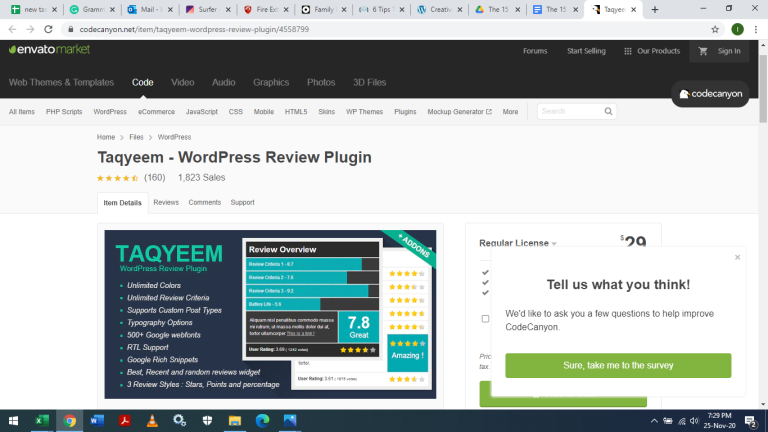This screenshot has height=432, width=768.
Task: Go back with the browser back arrow
Action: point(12,29)
